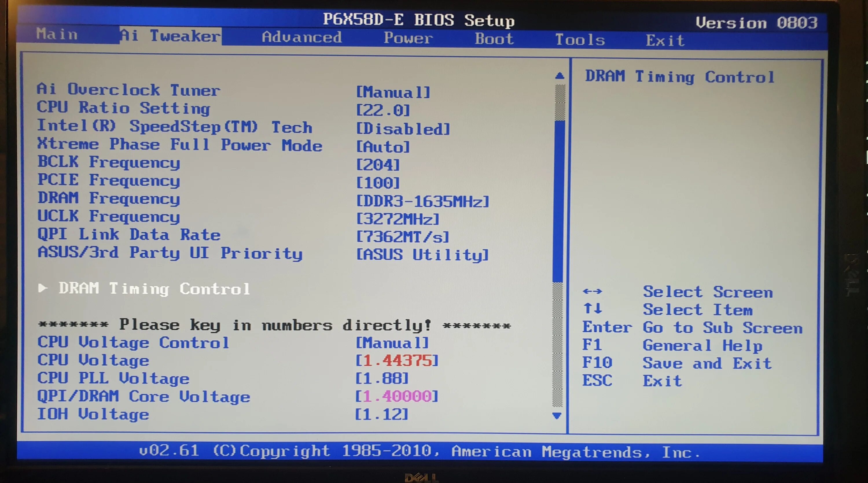Switch to the Advanced tab

click(301, 37)
